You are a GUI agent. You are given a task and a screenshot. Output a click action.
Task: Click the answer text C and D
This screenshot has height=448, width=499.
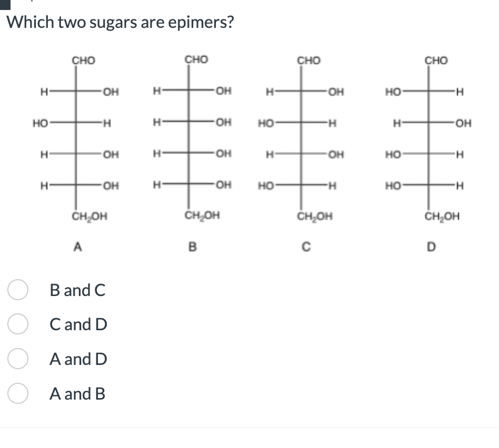pos(78,324)
